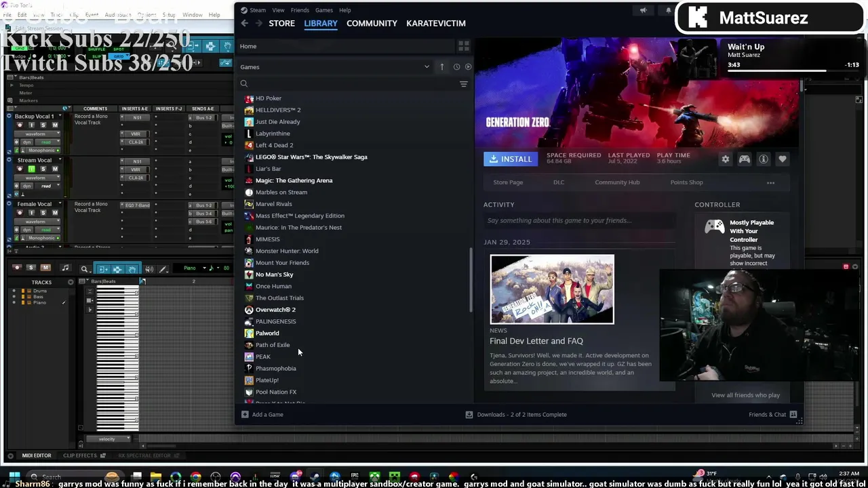Screen dimensions: 868x488
Task: Select the zoomer magnifier tool in MIDI editor
Action: tap(84, 269)
